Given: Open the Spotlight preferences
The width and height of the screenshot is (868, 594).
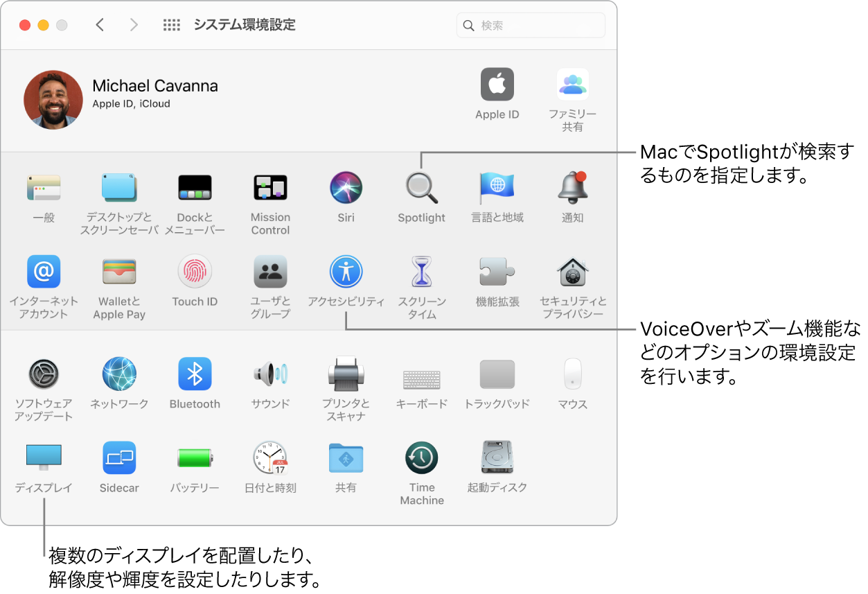Looking at the screenshot, I should tap(421, 187).
